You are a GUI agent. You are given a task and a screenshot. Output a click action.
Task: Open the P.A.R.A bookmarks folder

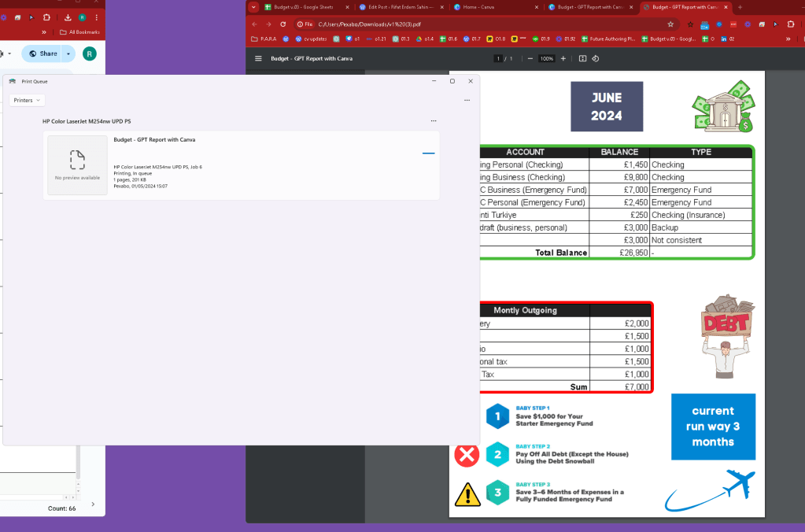(264, 39)
